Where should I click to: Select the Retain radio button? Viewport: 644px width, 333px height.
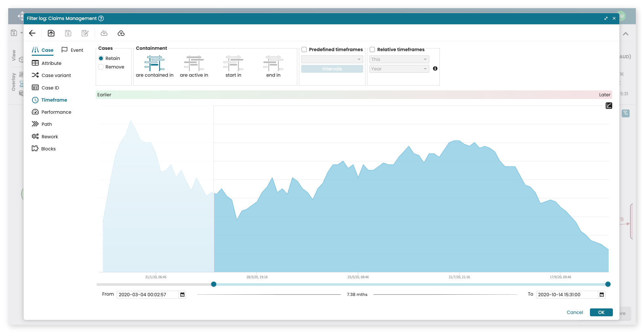101,58
